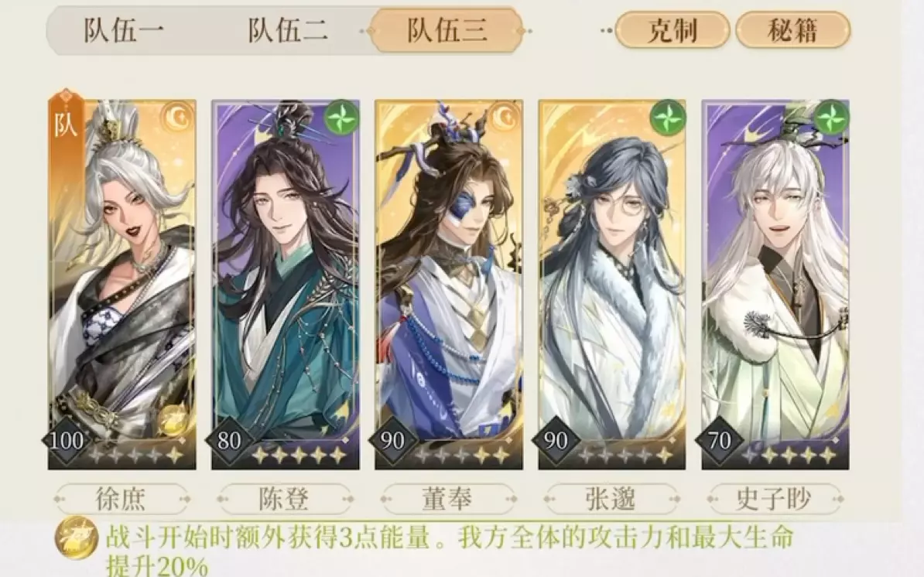Click the green leaf icon on 史子眇
Image resolution: width=924 pixels, height=577 pixels.
pyautogui.click(x=831, y=118)
